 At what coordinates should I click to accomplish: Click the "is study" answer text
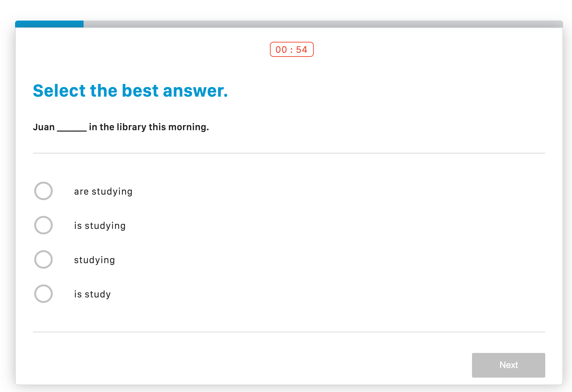pos(92,294)
